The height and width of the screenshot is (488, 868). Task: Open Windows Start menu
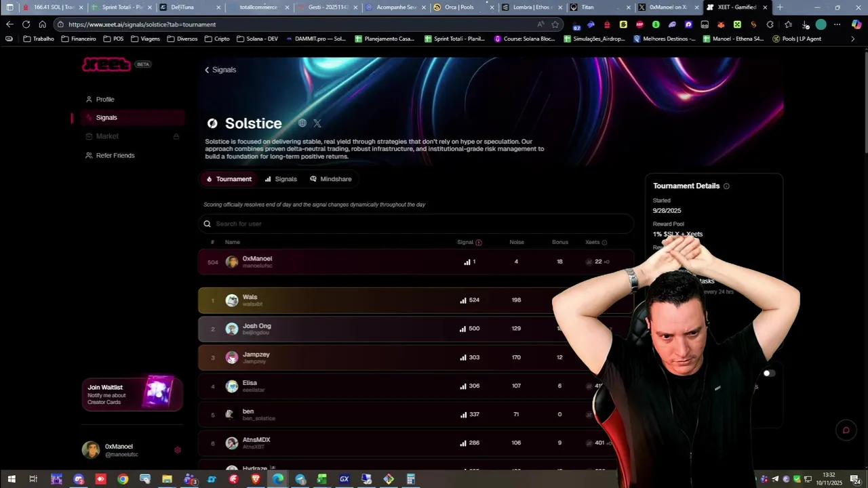[11, 479]
